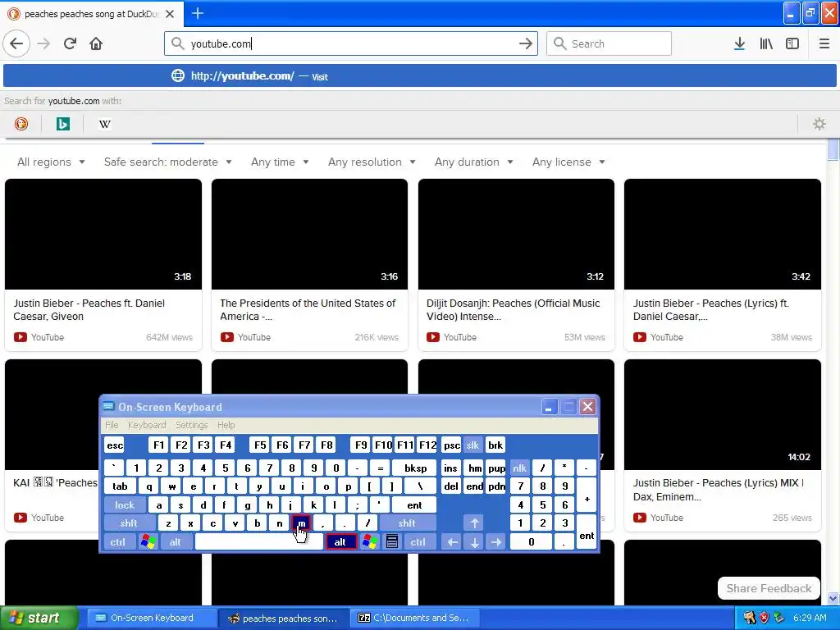The height and width of the screenshot is (630, 840).
Task: Click the spacebar on the keyboard
Action: point(258,542)
